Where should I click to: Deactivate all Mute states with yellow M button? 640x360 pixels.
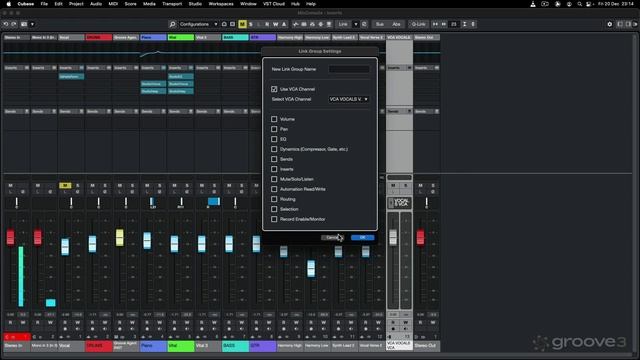pos(242,24)
